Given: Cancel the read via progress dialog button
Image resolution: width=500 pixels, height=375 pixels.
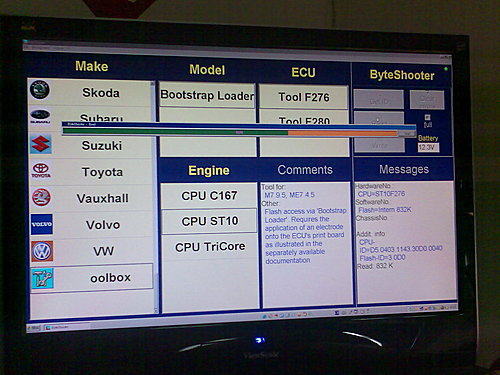Looking at the screenshot, I should [x=406, y=133].
